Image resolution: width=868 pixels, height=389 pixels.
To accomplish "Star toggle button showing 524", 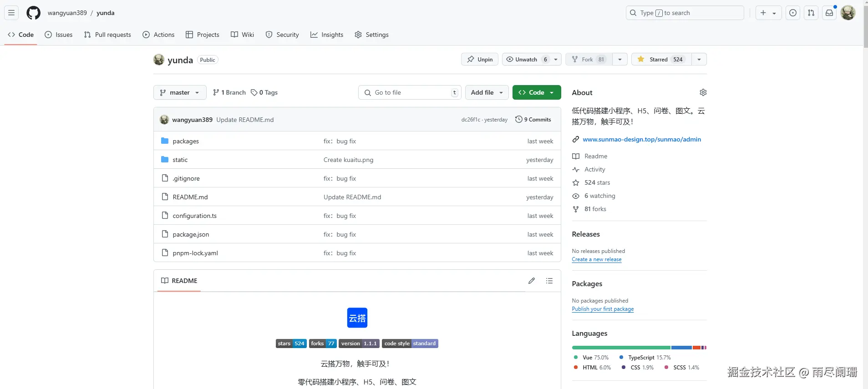I will pos(661,59).
